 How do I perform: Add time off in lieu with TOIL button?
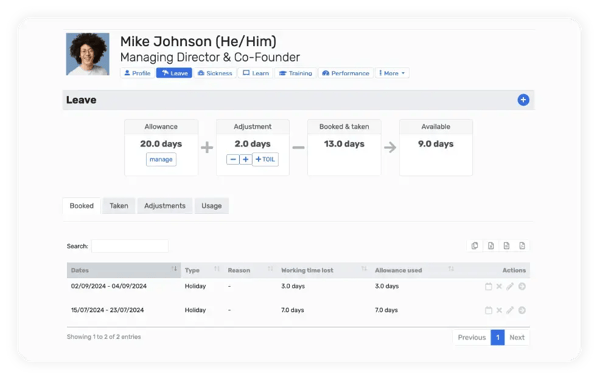[265, 159]
